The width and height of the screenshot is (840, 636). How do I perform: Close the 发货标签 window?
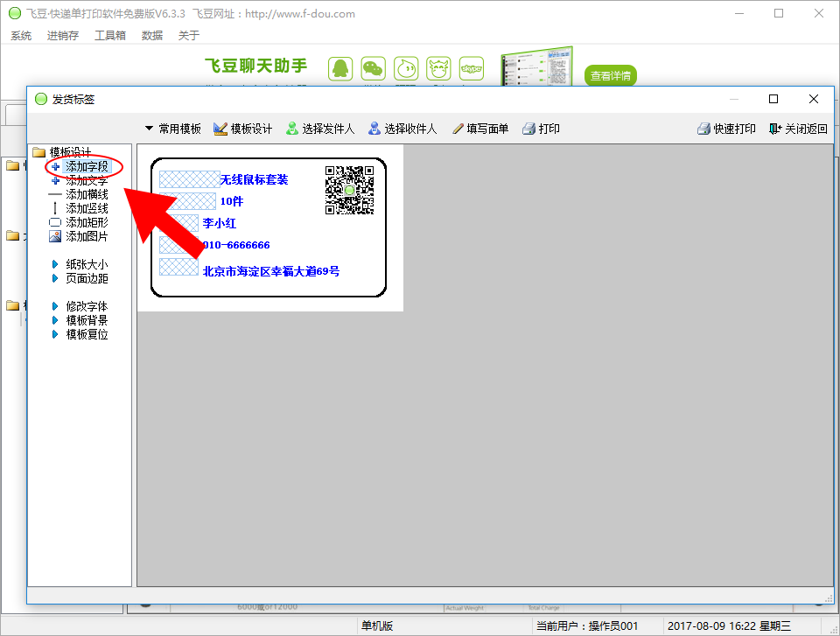point(813,99)
